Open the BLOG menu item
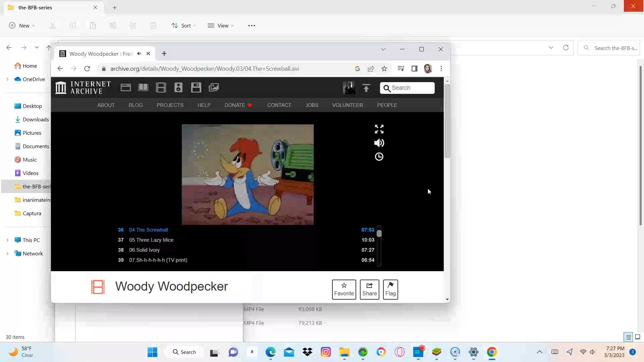The image size is (644, 362). point(136,105)
